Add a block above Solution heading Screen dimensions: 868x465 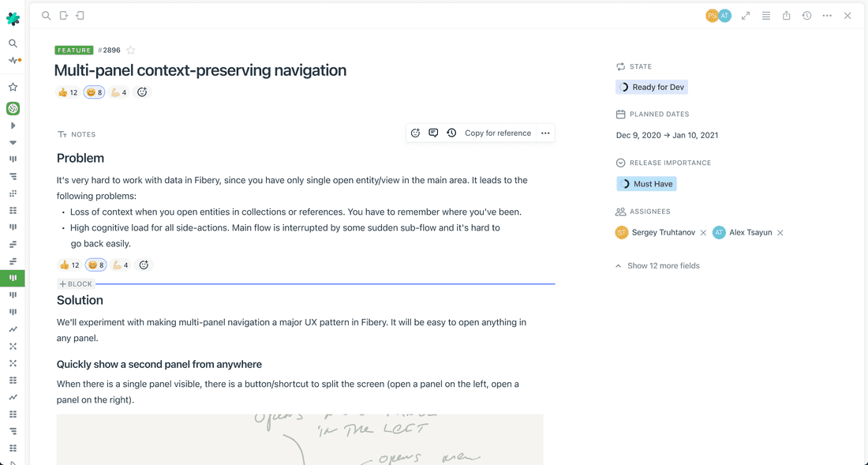click(x=76, y=283)
